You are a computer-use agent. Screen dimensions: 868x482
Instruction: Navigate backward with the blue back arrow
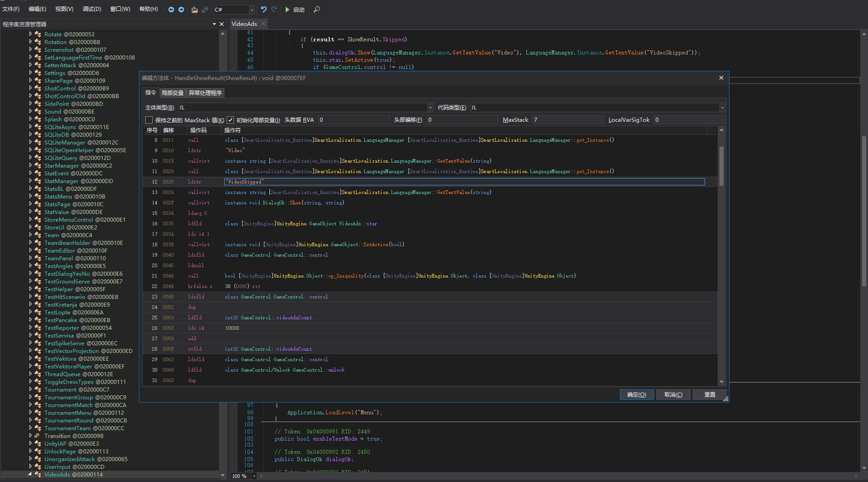[171, 10]
